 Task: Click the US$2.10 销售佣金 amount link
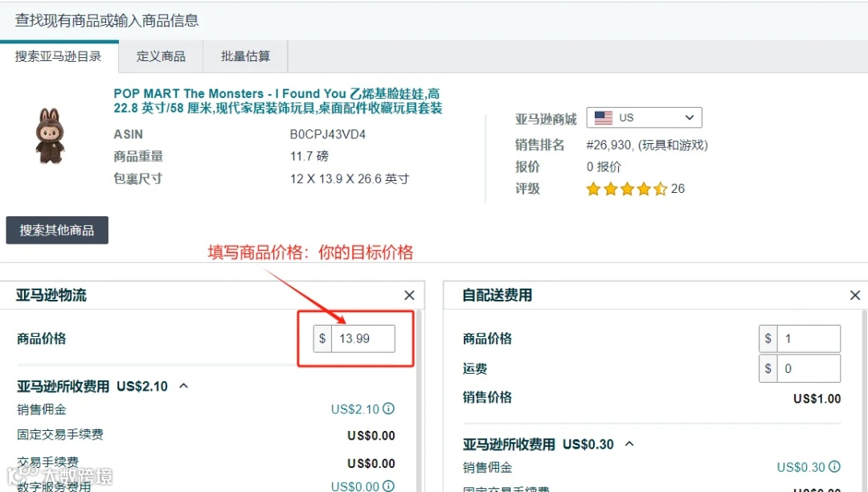355,409
